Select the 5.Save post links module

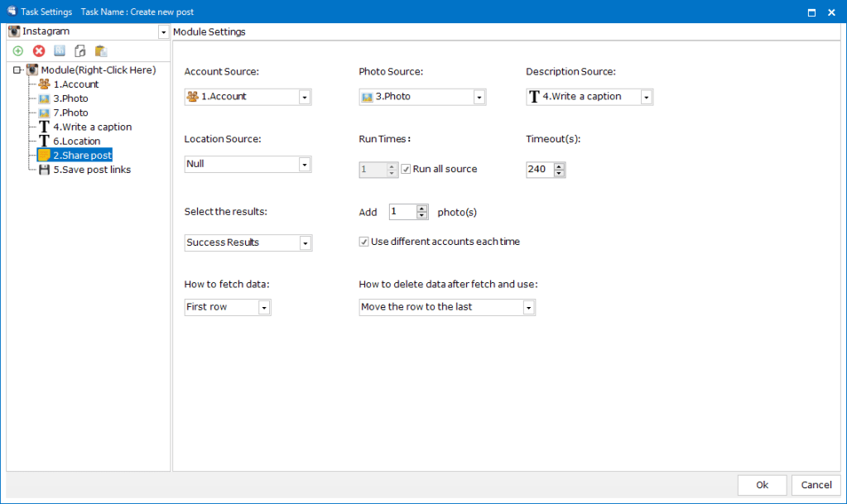tap(91, 170)
